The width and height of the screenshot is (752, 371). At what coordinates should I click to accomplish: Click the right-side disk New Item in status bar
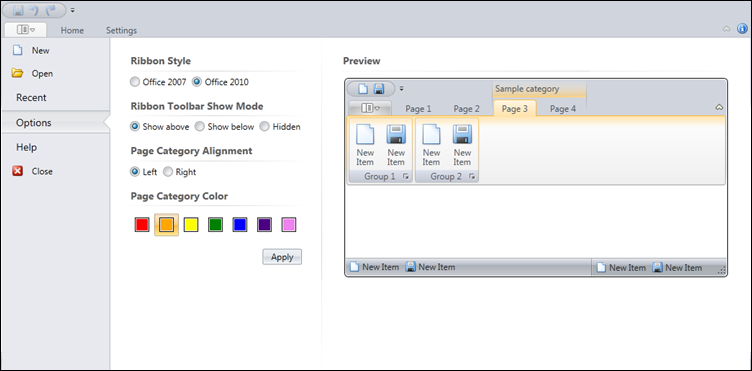pyautogui.click(x=677, y=267)
